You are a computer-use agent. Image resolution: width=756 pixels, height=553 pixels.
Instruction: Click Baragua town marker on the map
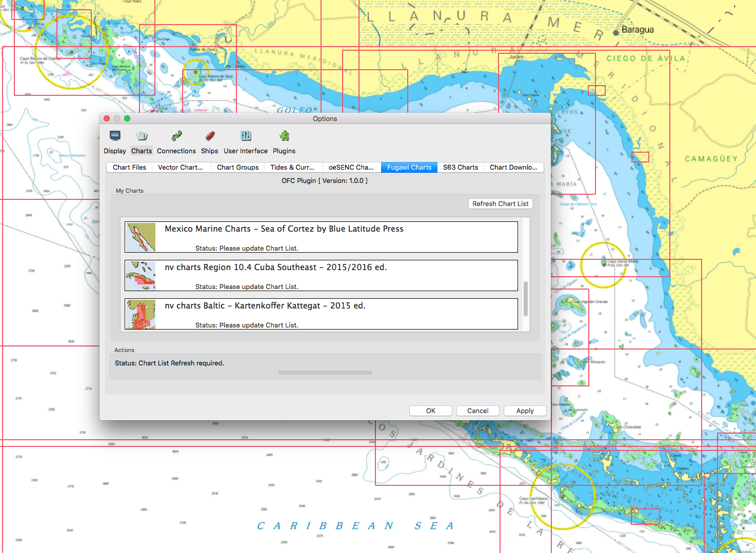pyautogui.click(x=616, y=32)
